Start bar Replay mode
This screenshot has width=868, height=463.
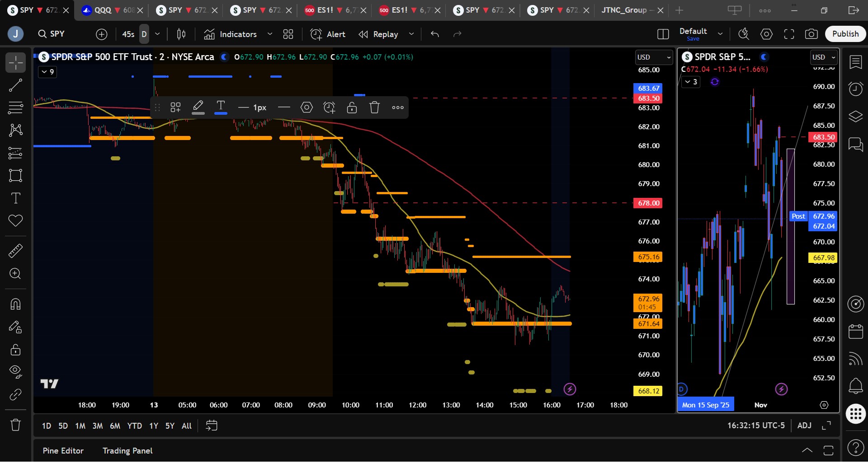(378, 34)
